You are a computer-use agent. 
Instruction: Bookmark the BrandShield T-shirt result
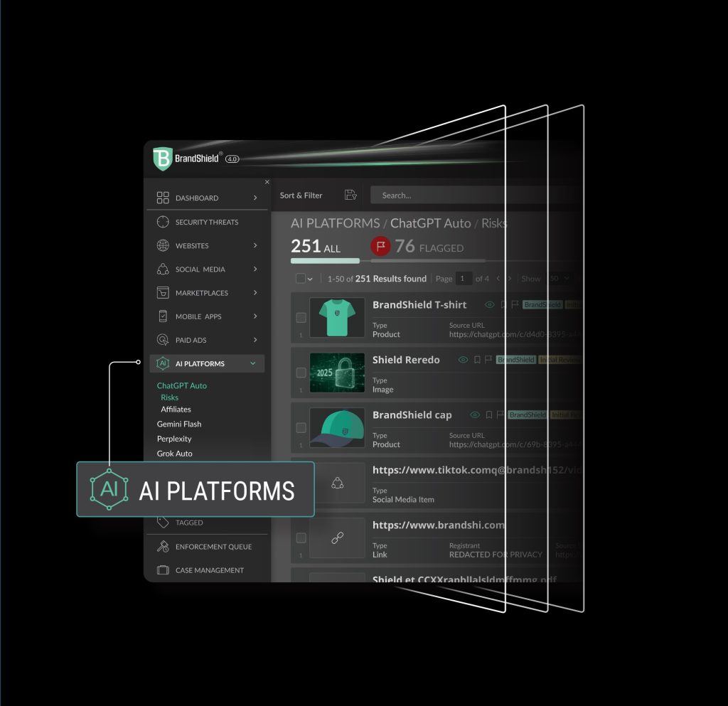click(x=504, y=305)
